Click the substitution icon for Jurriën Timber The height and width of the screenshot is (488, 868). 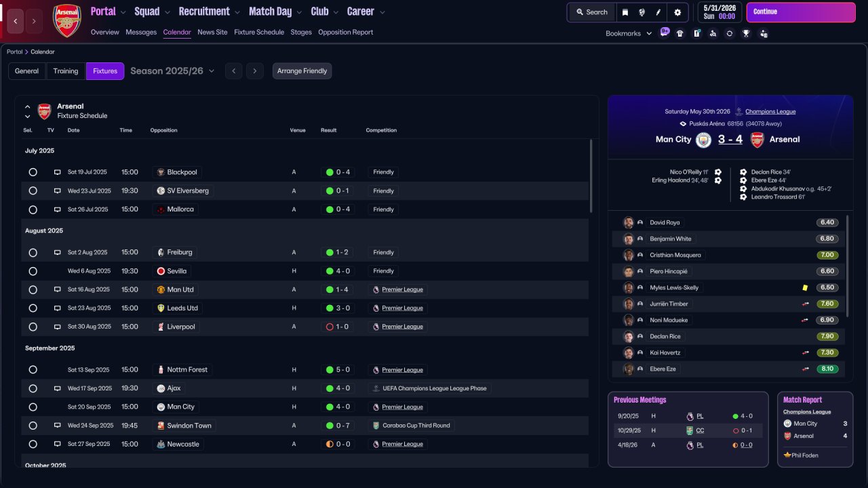[x=805, y=304]
